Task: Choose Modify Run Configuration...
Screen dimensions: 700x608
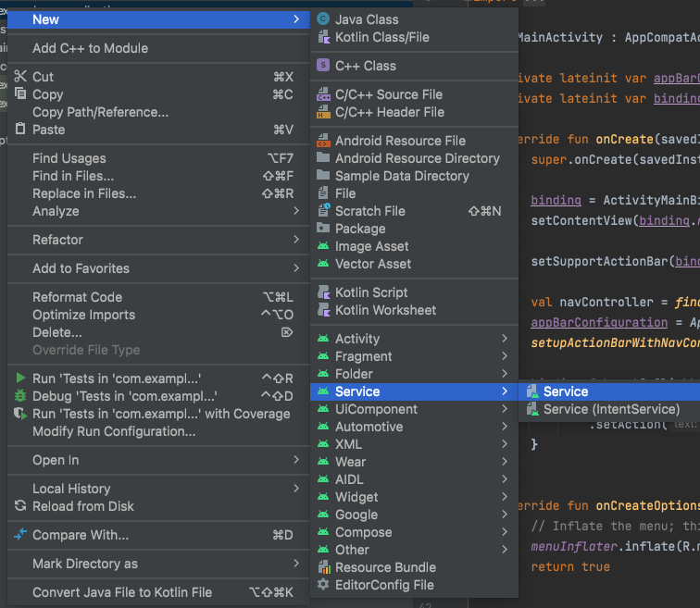Action: (158, 431)
